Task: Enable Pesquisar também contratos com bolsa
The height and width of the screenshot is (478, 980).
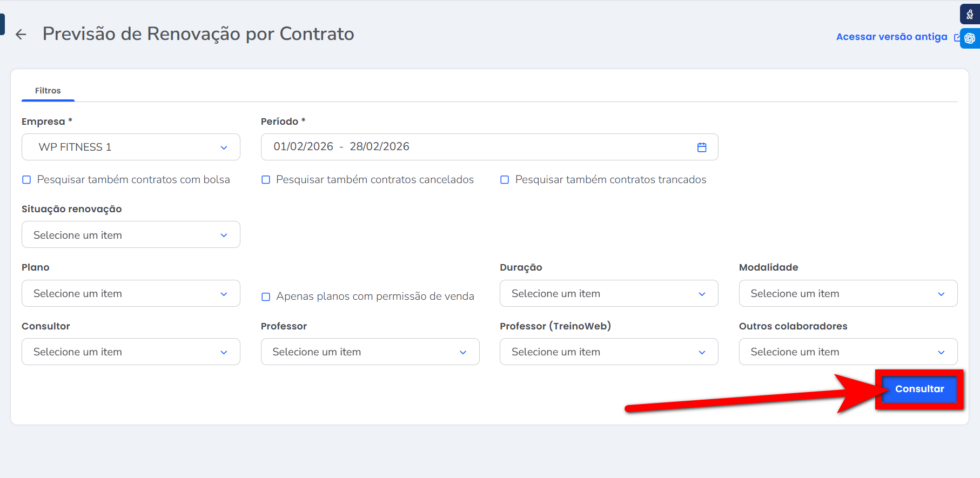Action: click(x=26, y=180)
